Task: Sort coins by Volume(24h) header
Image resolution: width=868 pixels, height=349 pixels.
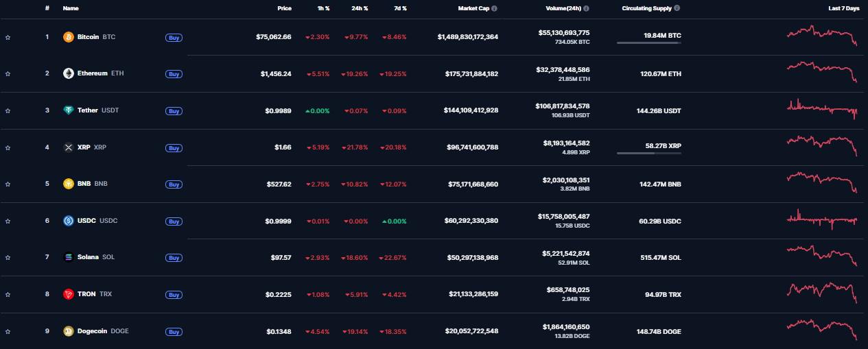Action: point(559,9)
